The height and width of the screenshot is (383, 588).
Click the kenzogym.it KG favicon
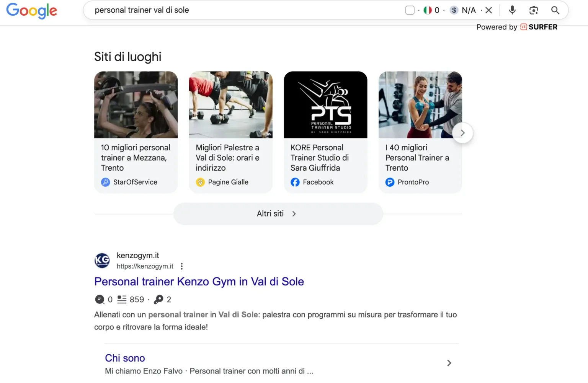(102, 261)
